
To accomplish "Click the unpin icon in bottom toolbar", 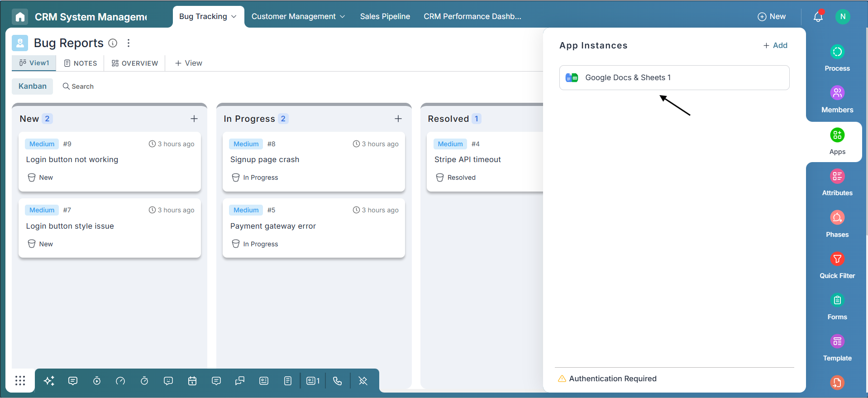I will [x=363, y=381].
